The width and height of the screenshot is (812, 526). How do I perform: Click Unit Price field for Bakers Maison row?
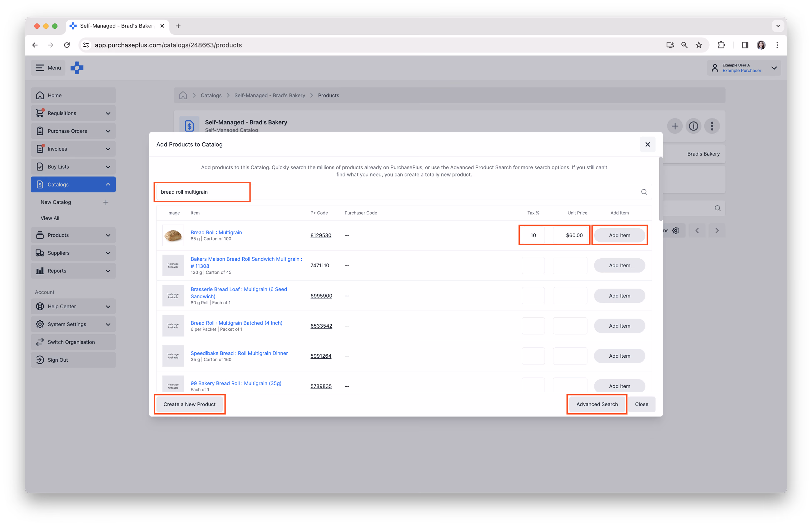(x=570, y=265)
